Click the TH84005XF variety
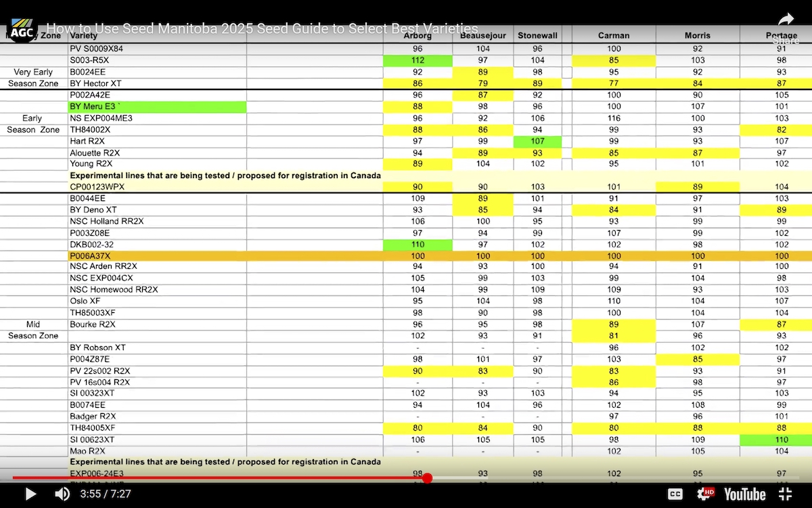This screenshot has width=812, height=508. point(93,427)
